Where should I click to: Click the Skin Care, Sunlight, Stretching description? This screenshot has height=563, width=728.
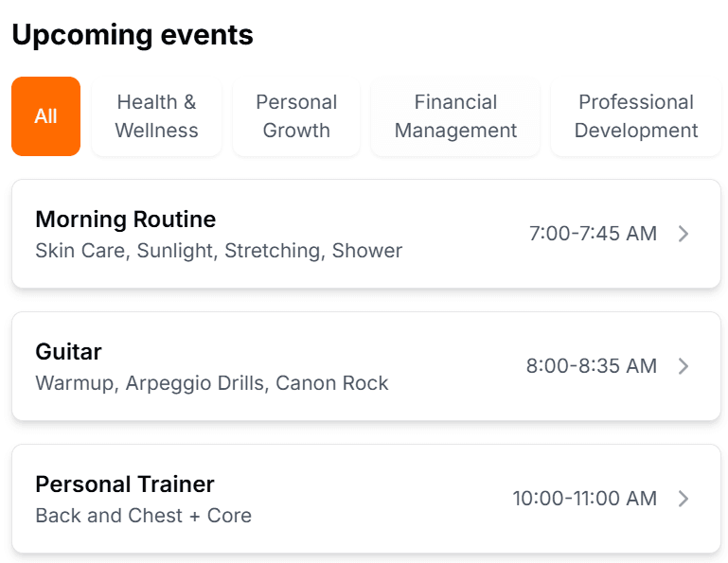click(219, 251)
